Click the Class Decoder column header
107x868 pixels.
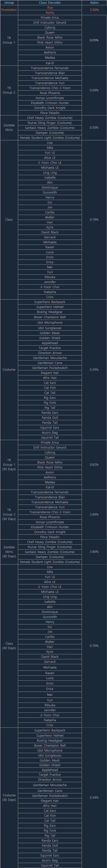point(50,3)
